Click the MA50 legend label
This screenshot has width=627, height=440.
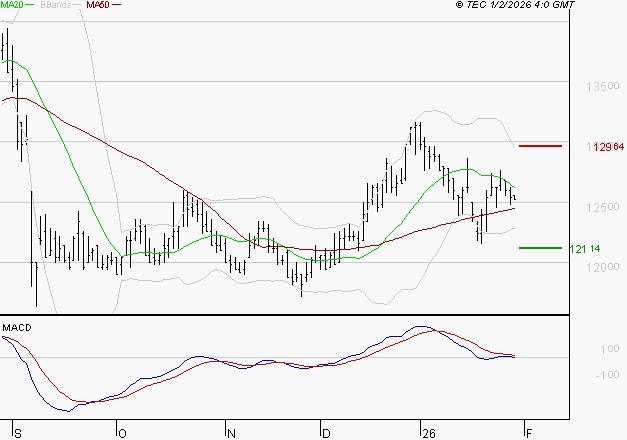(98, 4)
